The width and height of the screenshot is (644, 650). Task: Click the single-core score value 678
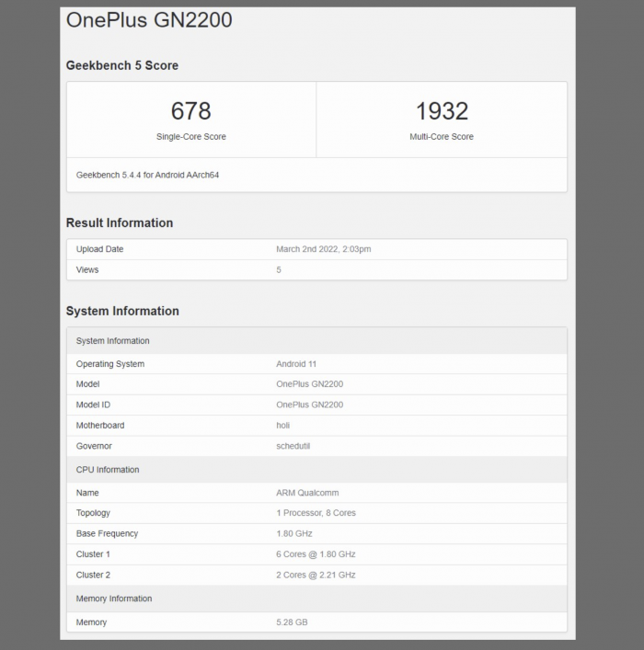coord(190,110)
